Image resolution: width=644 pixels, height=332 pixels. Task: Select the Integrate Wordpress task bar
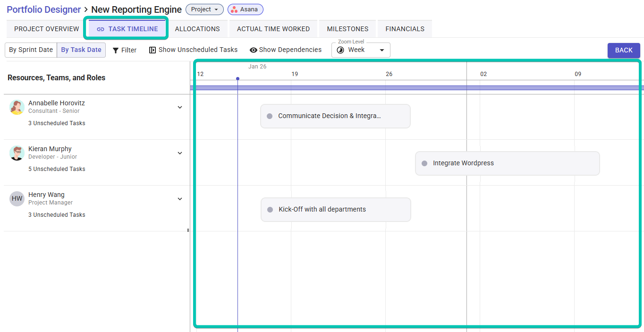point(507,163)
